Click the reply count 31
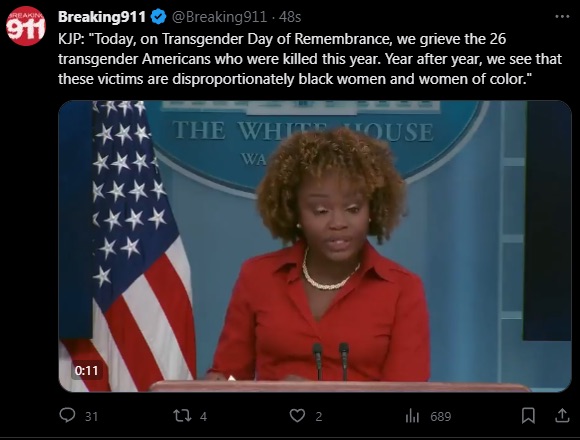Screen dimensions: 580x440 (x=91, y=417)
